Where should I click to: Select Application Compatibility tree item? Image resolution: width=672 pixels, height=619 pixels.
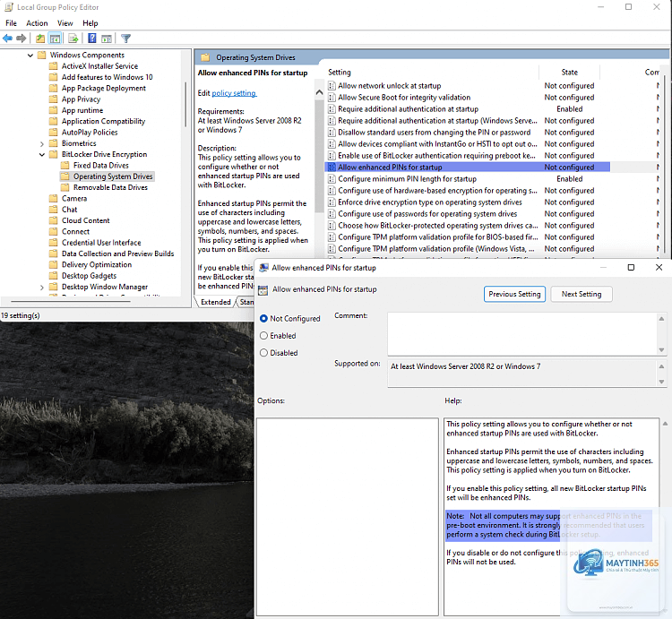pyautogui.click(x=103, y=121)
